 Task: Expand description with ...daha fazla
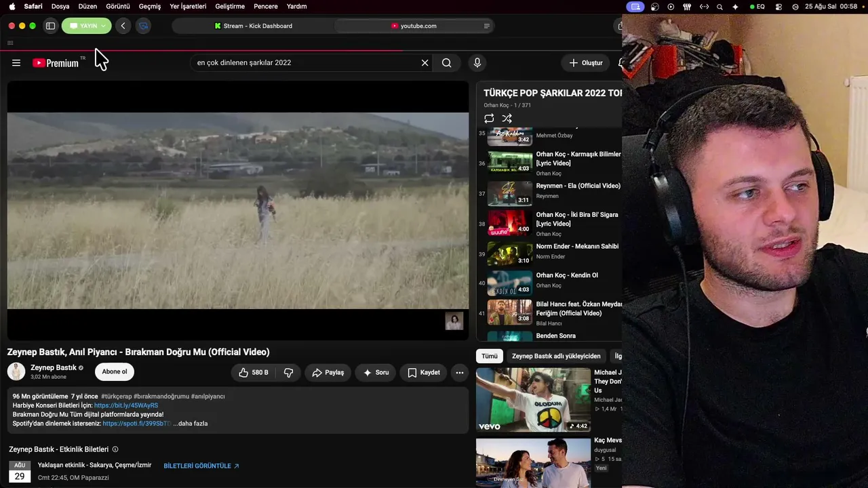(190, 424)
